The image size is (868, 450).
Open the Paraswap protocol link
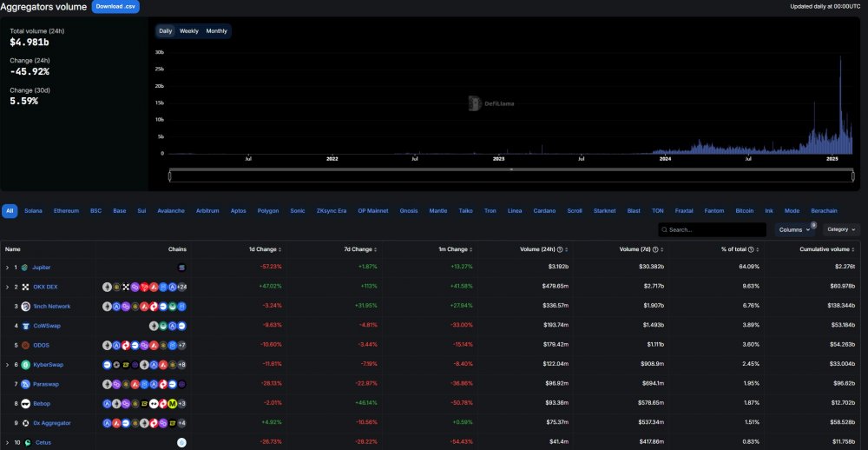(x=46, y=385)
